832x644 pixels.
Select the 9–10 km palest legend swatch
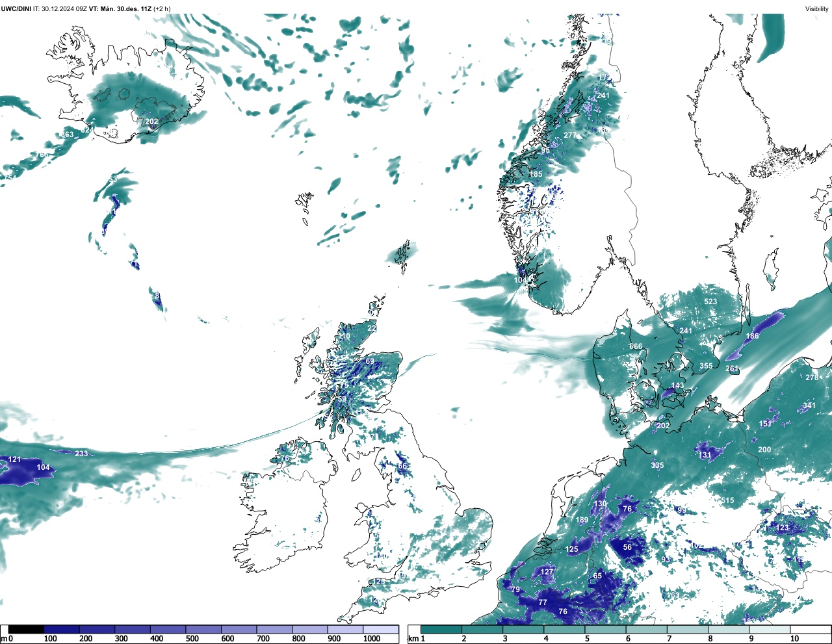click(x=770, y=629)
